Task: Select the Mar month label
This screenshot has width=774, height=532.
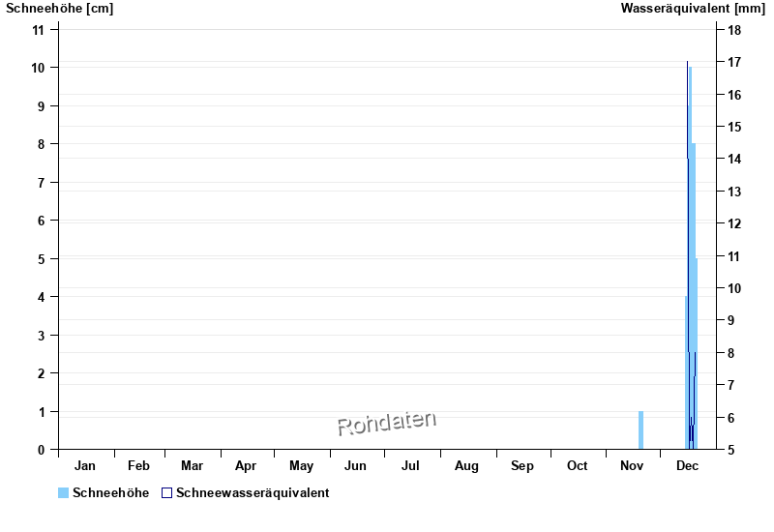Action: point(192,466)
